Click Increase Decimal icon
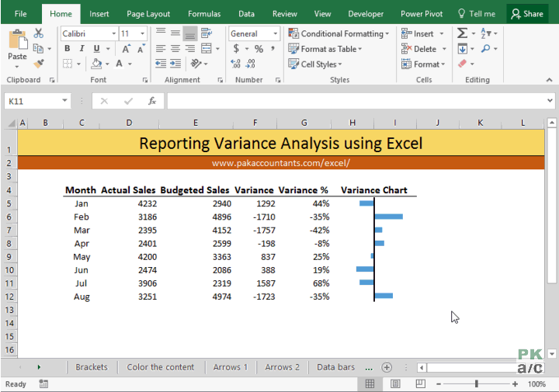The image size is (559, 392). 236,64
